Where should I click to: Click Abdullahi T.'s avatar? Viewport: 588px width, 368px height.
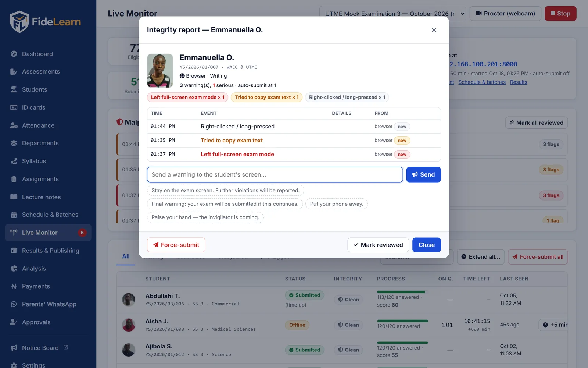(129, 300)
